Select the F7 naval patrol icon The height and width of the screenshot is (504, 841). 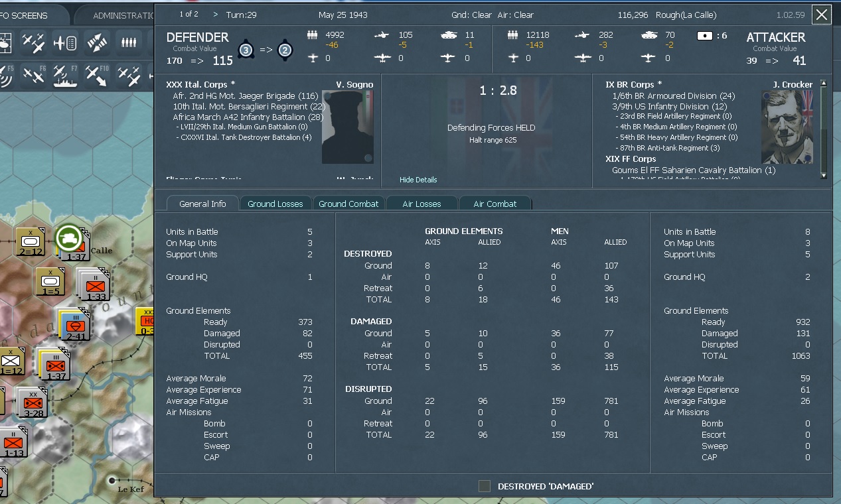[65, 76]
